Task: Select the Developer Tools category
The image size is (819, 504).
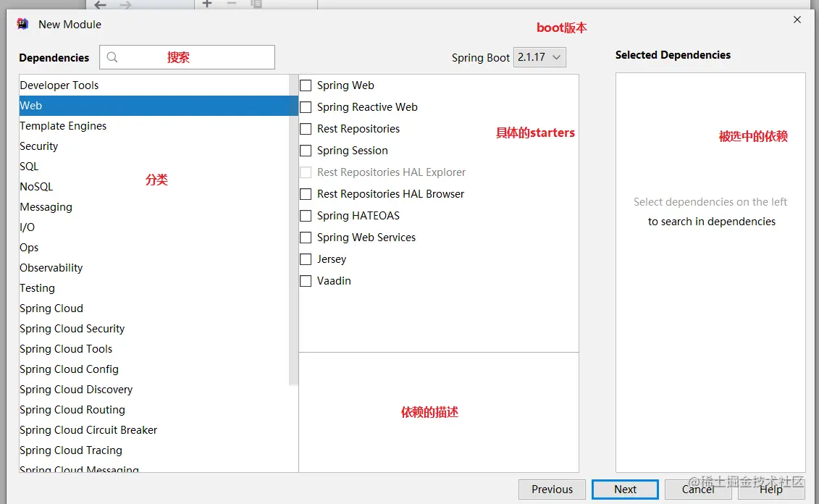Action: click(x=154, y=85)
